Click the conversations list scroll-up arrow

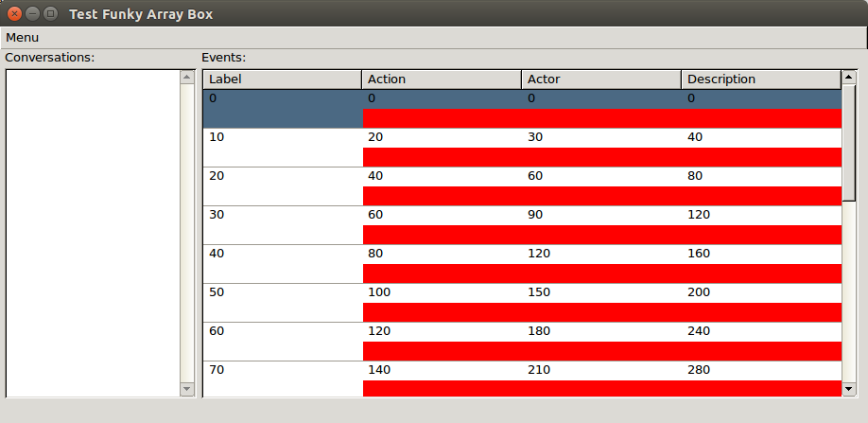[186, 77]
